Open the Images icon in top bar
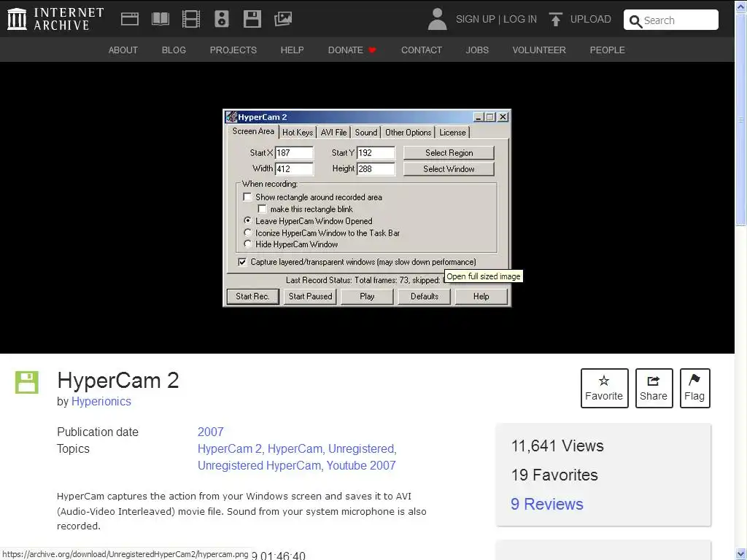 pyautogui.click(x=283, y=19)
